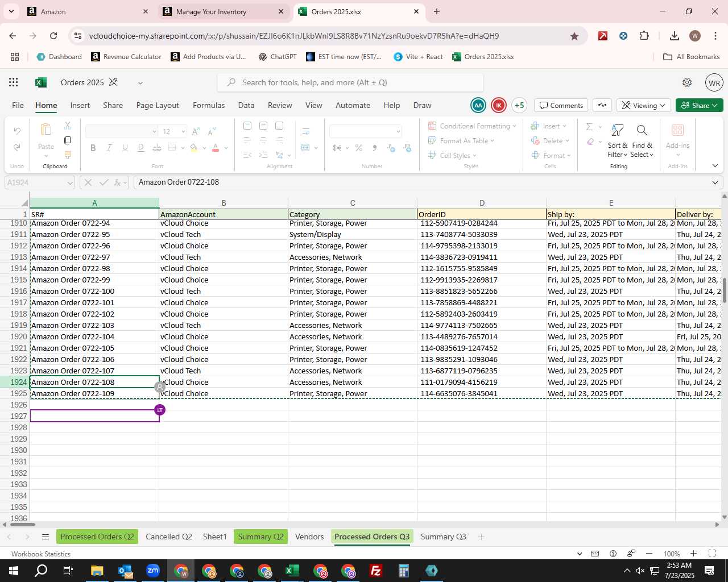The width and height of the screenshot is (728, 582).
Task: Click the Undo arrow icon
Action: pyautogui.click(x=17, y=131)
